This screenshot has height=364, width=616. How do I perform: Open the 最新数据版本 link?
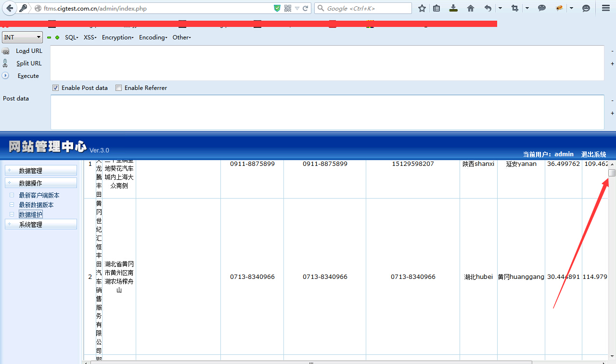(x=36, y=205)
